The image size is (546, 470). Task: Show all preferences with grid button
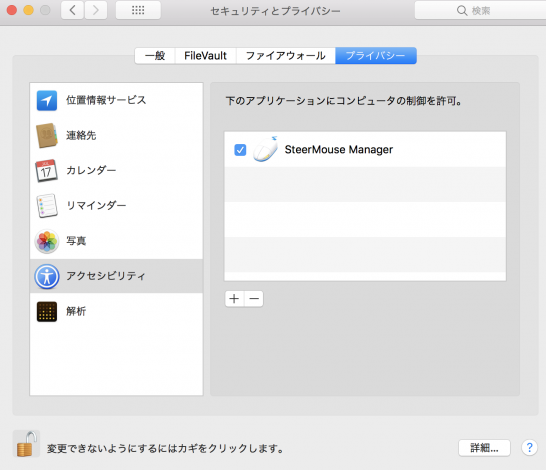click(x=138, y=10)
